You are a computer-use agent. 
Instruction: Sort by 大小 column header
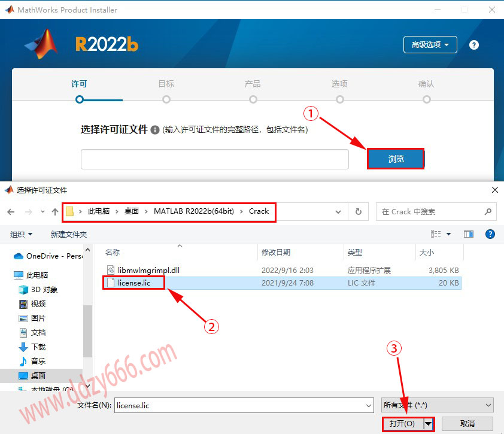pos(426,253)
